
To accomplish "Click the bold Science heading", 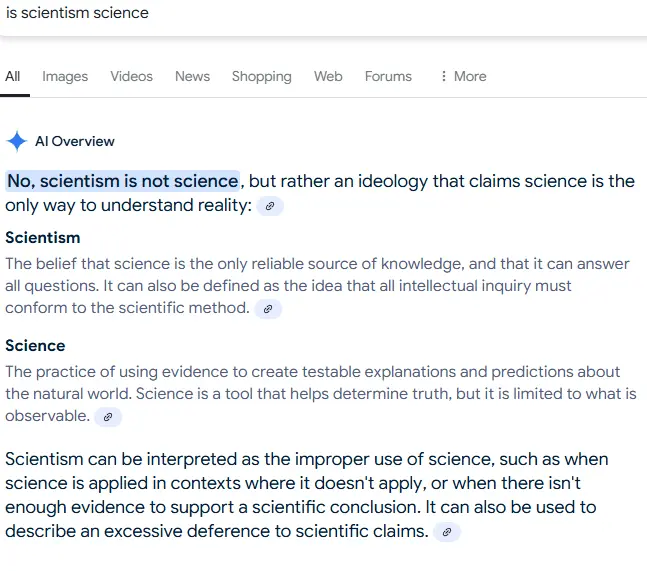I will coord(35,345).
